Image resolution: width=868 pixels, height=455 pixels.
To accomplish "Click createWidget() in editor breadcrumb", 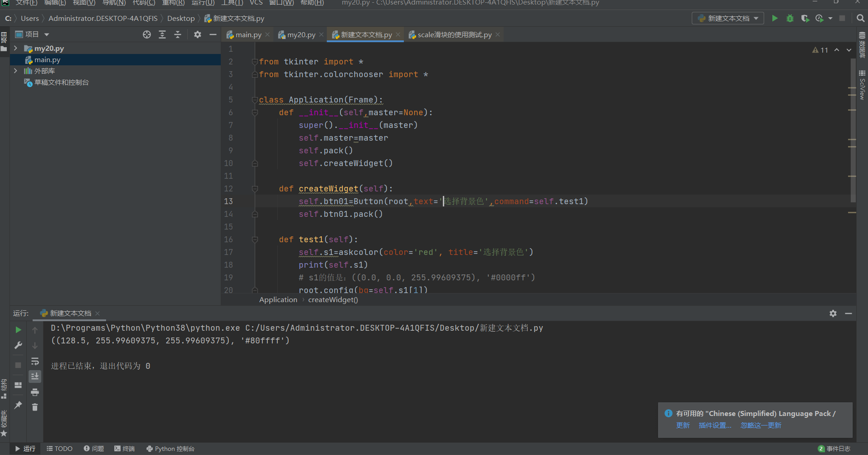I will [333, 300].
